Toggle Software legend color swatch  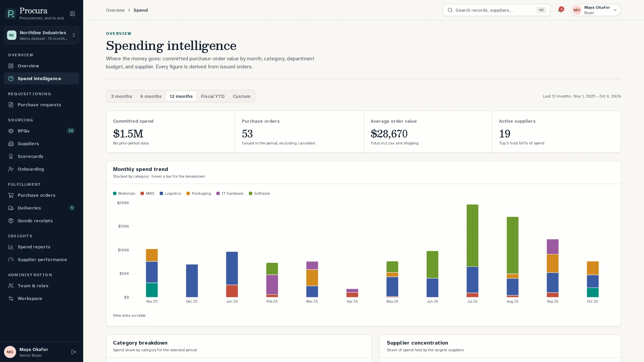pyautogui.click(x=251, y=193)
